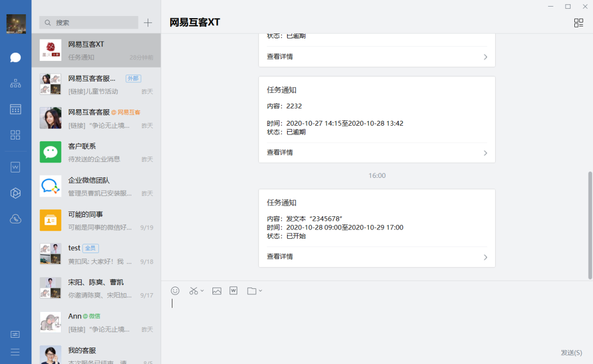Open the hexagon cube icon in sidebar
This screenshot has height=364, width=593.
pyautogui.click(x=15, y=193)
